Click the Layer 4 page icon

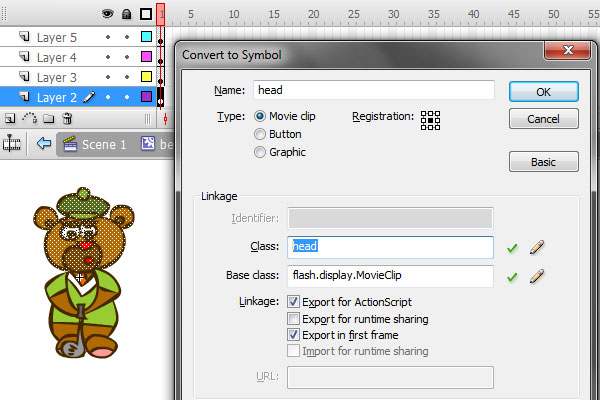tap(24, 57)
